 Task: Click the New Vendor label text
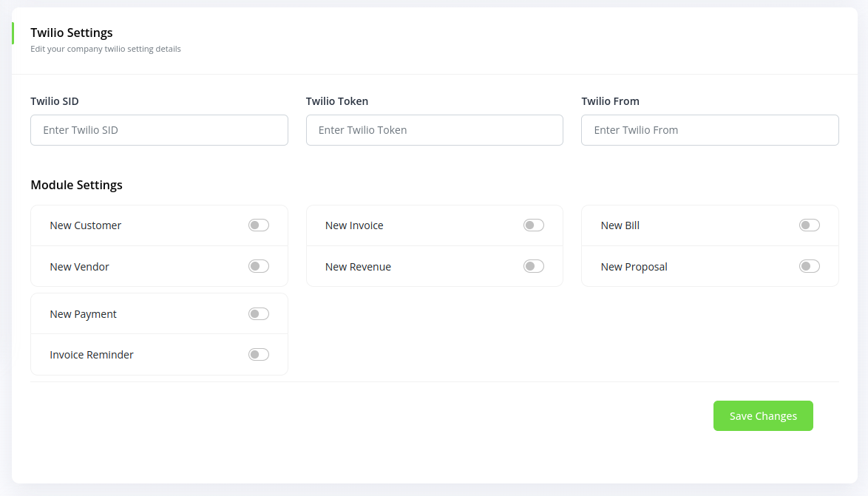(x=79, y=267)
